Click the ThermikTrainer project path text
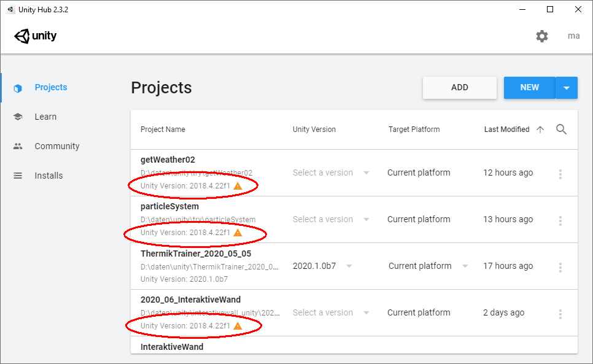This screenshot has width=593, height=364. point(209,267)
